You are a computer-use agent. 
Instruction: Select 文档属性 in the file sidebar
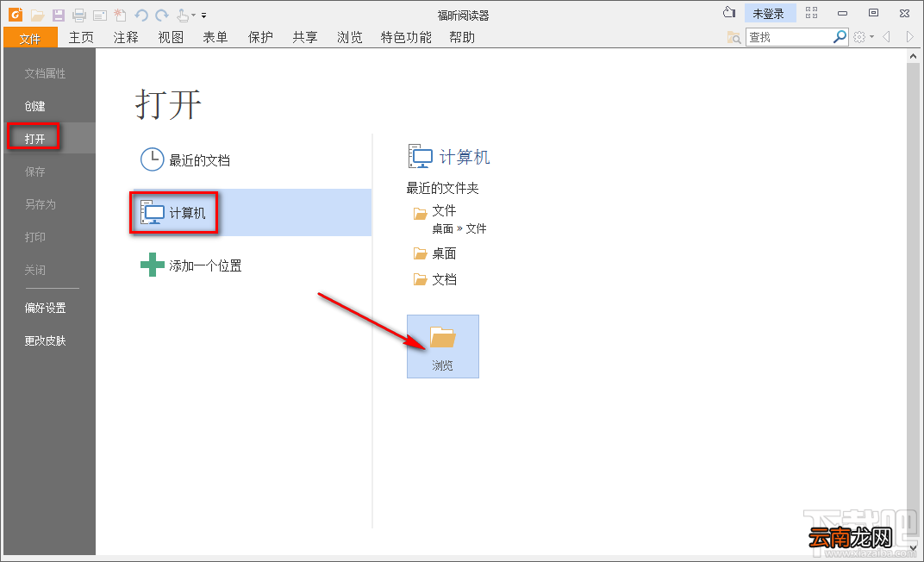[49, 73]
